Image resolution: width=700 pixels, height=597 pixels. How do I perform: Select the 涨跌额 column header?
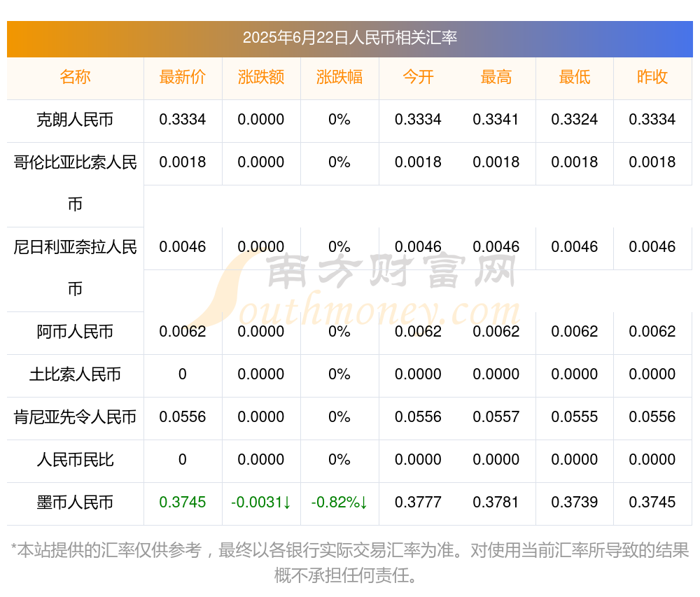click(x=261, y=77)
